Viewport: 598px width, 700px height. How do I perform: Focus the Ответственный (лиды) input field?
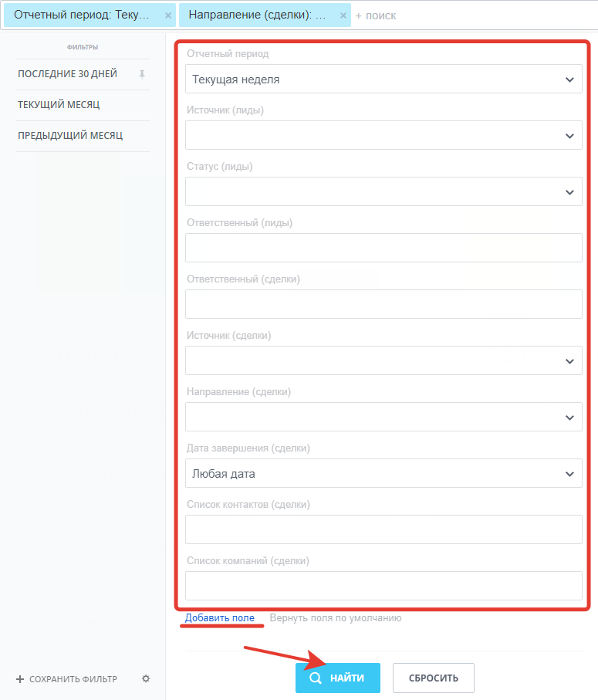pos(383,248)
